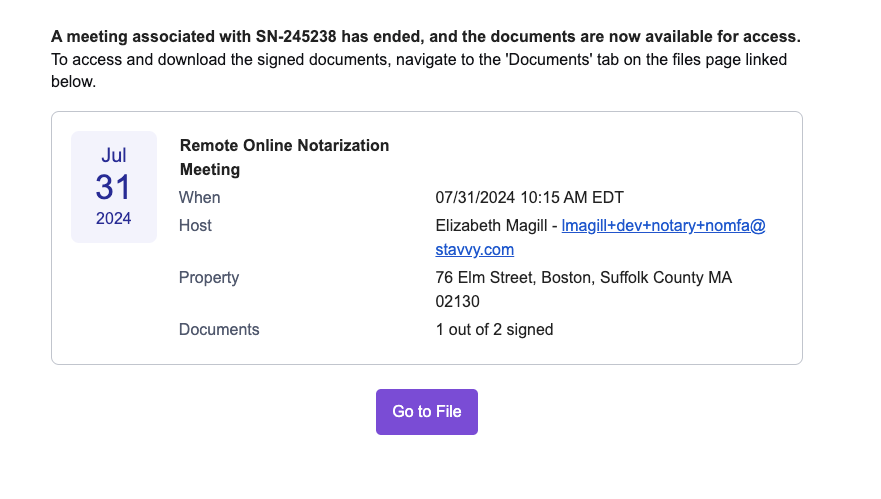The width and height of the screenshot is (881, 499).
Task: Open the lmagill+dev+notary+nomfa@ email link
Action: coord(663,225)
